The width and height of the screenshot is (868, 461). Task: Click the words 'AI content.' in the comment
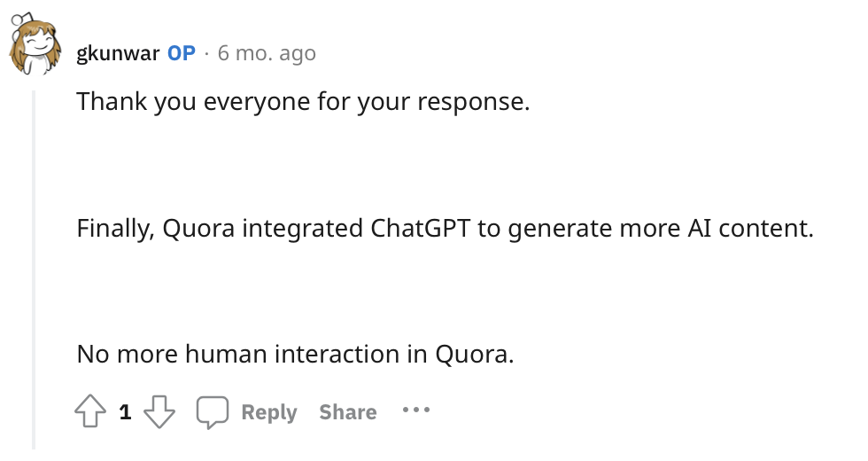coord(751,228)
